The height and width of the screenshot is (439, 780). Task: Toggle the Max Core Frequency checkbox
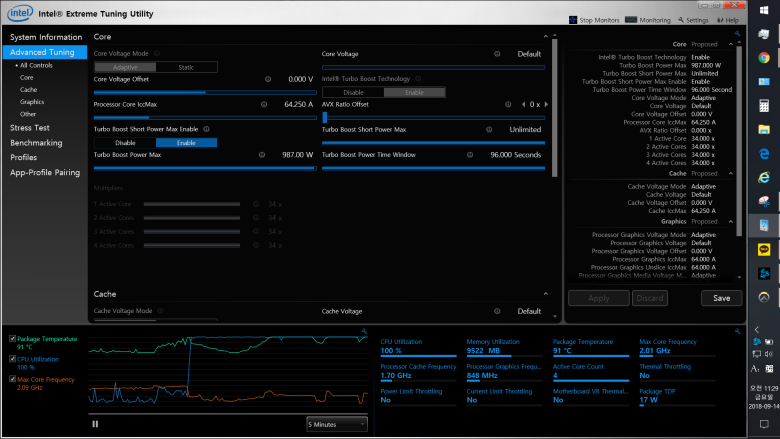click(11, 379)
